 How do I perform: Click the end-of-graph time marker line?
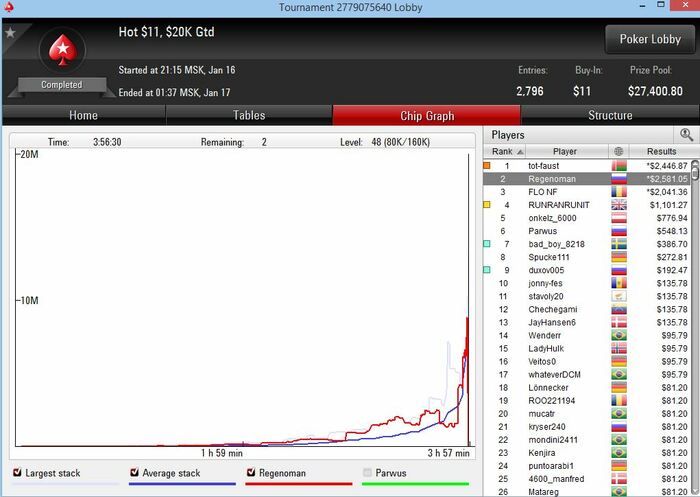click(x=468, y=299)
